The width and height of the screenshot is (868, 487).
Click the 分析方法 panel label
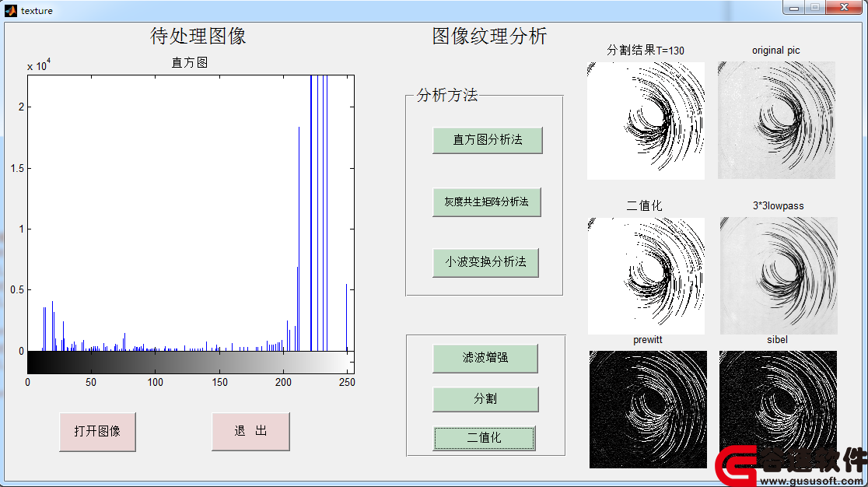446,95
